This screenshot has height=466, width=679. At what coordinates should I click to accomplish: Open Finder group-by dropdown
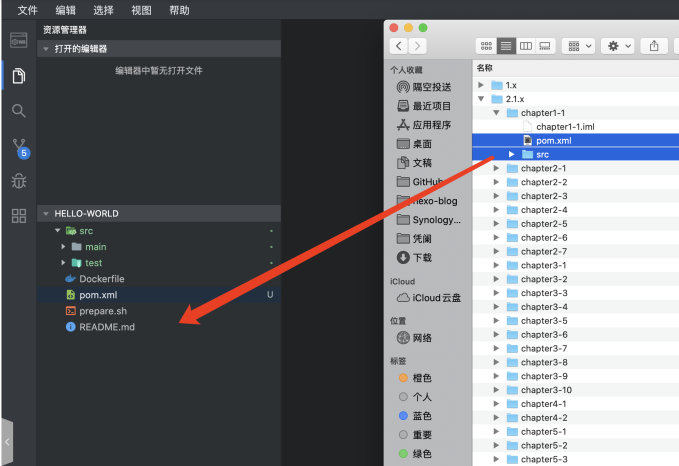tap(579, 46)
